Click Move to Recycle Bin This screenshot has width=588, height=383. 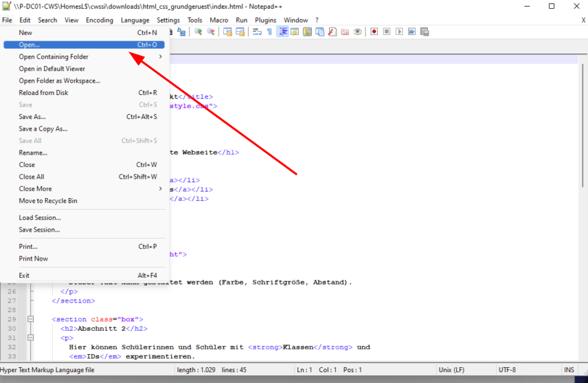click(x=84, y=201)
